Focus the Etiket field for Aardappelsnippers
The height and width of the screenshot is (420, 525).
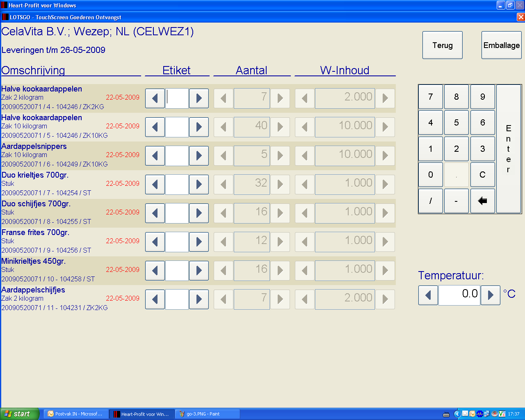click(177, 156)
